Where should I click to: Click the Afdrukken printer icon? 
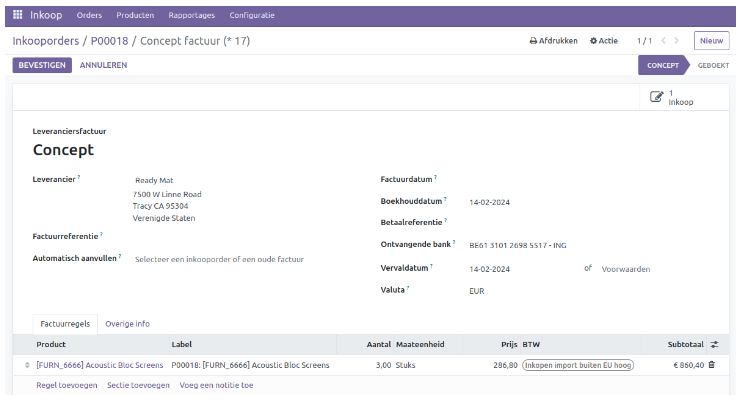pyautogui.click(x=533, y=41)
